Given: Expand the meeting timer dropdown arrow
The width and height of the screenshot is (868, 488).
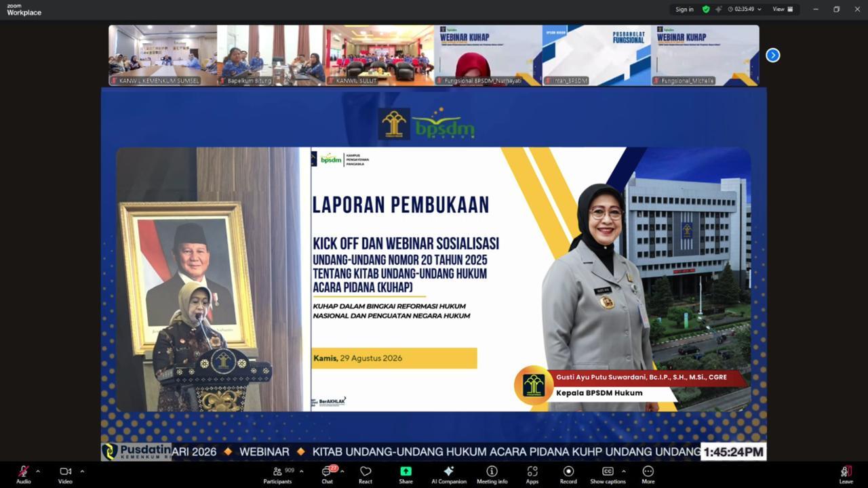Looking at the screenshot, I should (x=759, y=9).
